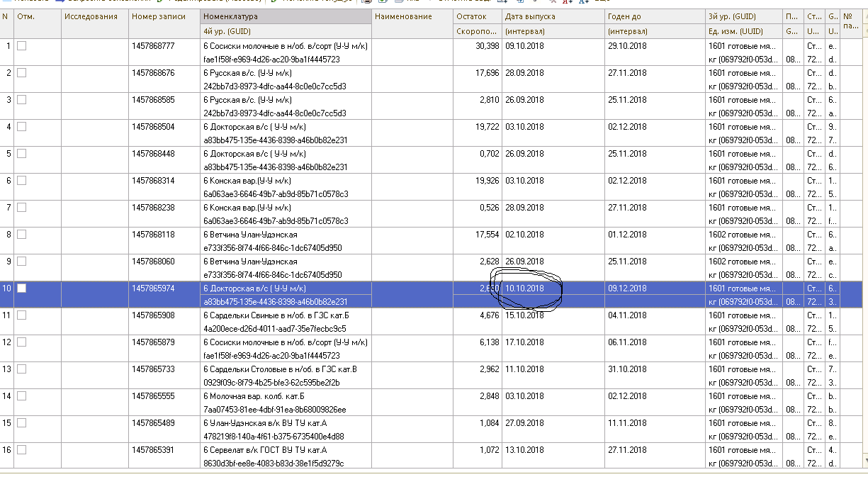
Task: Click the expiry date 29.10.2018
Action: coord(627,46)
